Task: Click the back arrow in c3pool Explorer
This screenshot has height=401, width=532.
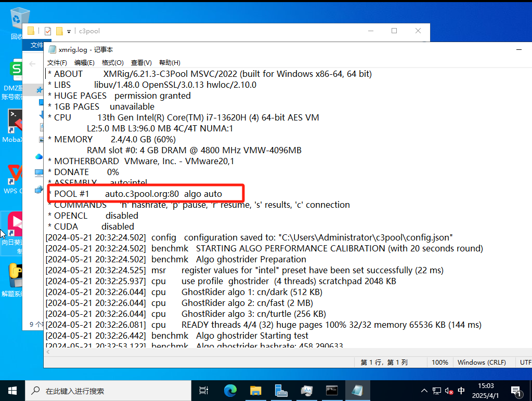Action: [32, 64]
